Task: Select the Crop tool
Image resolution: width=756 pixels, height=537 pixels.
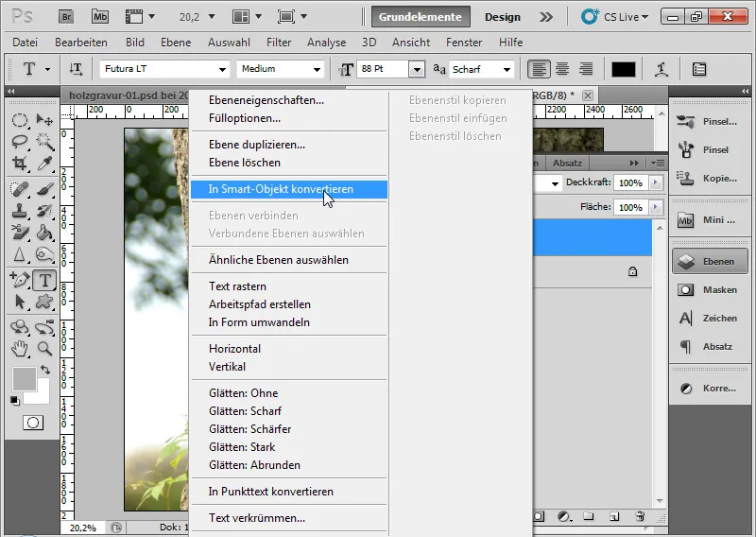Action: tap(20, 163)
